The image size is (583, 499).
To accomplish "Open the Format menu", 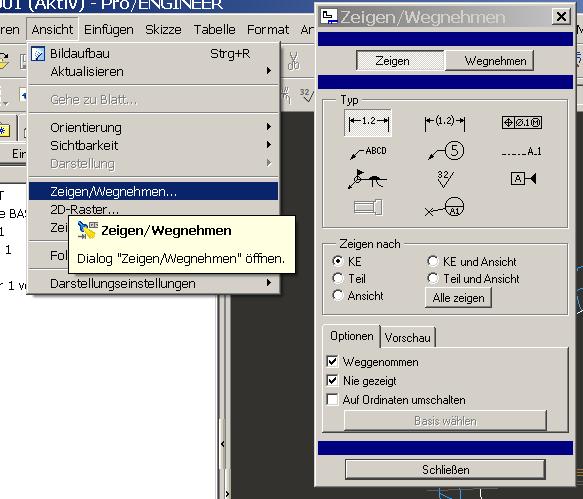I will pos(268,29).
